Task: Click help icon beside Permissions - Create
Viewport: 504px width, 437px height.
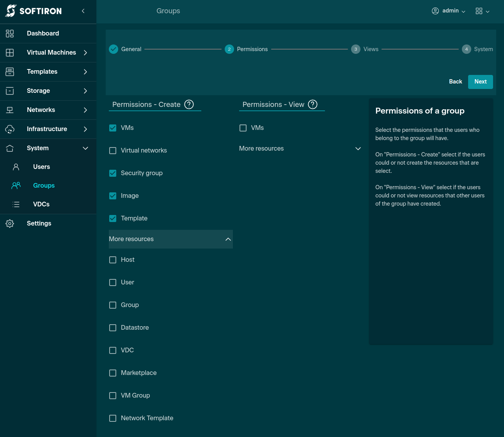Action: coord(189,105)
